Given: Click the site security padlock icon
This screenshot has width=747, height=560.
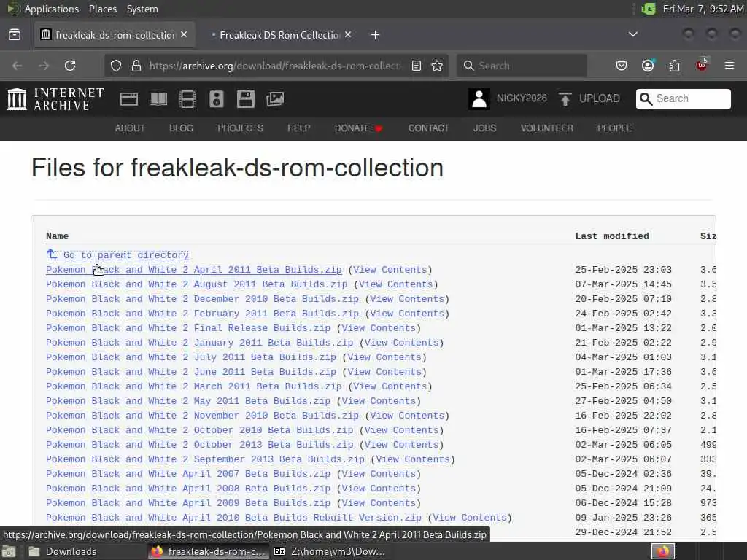Looking at the screenshot, I should click(136, 66).
